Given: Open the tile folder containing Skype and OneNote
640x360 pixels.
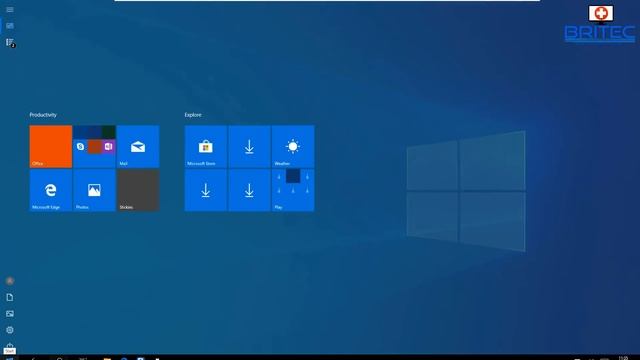Looking at the screenshot, I should (x=94, y=147).
